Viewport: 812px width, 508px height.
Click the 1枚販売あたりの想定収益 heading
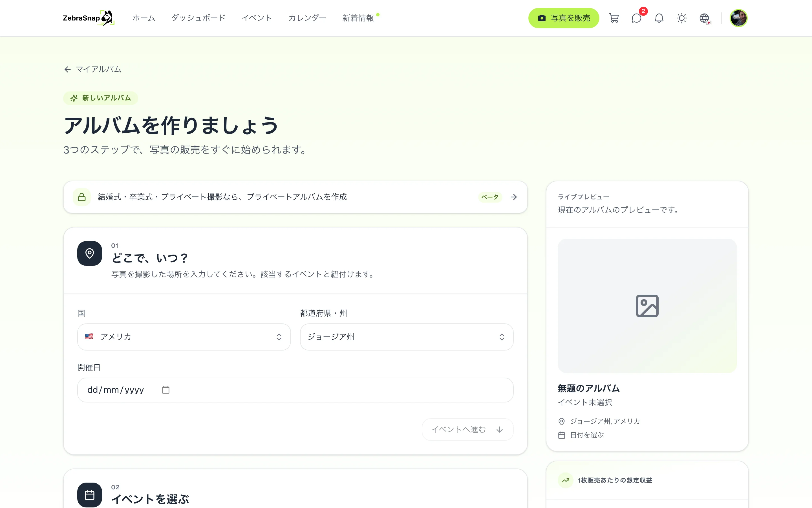coord(615,480)
